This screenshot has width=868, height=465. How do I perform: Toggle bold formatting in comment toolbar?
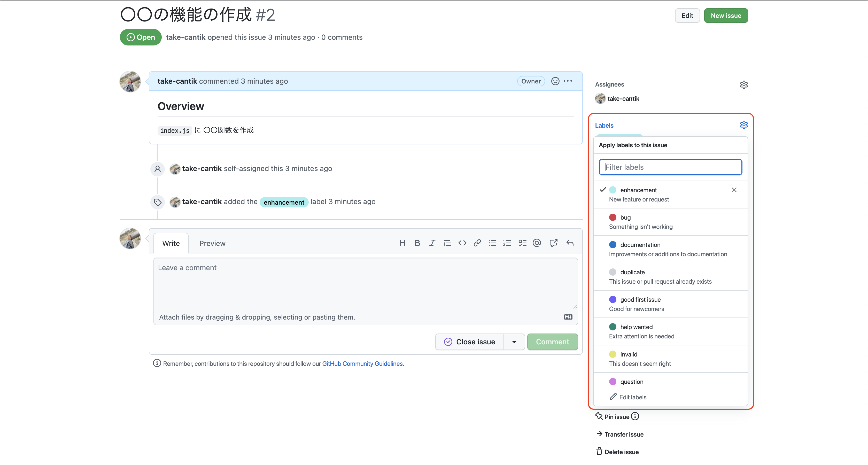pyautogui.click(x=417, y=243)
